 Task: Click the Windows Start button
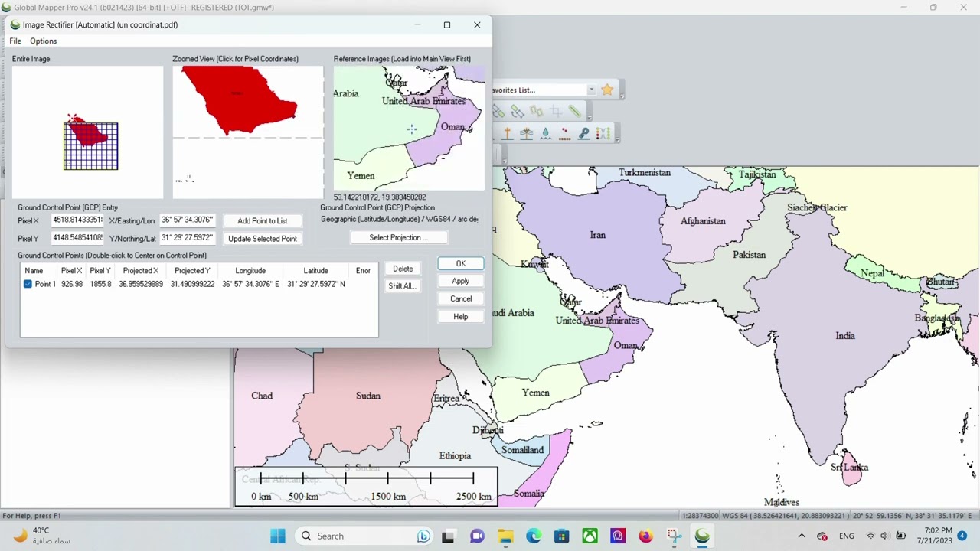coord(277,536)
